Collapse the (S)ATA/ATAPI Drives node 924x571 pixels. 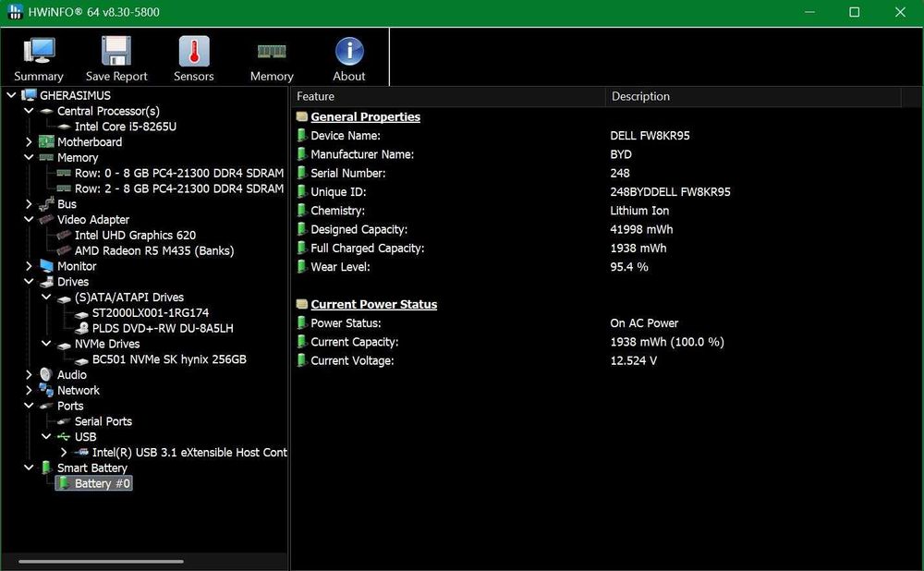click(46, 297)
